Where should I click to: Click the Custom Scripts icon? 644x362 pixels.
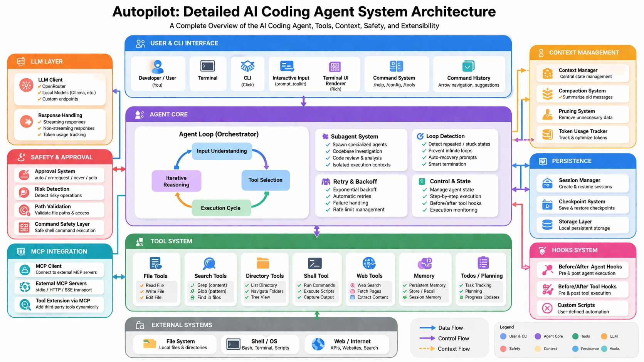click(547, 308)
